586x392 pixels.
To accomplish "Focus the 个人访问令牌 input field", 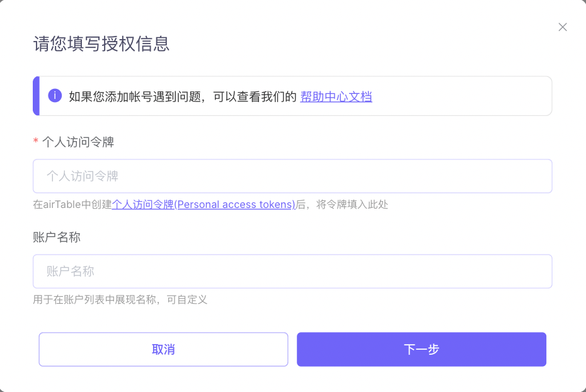I will [x=292, y=176].
